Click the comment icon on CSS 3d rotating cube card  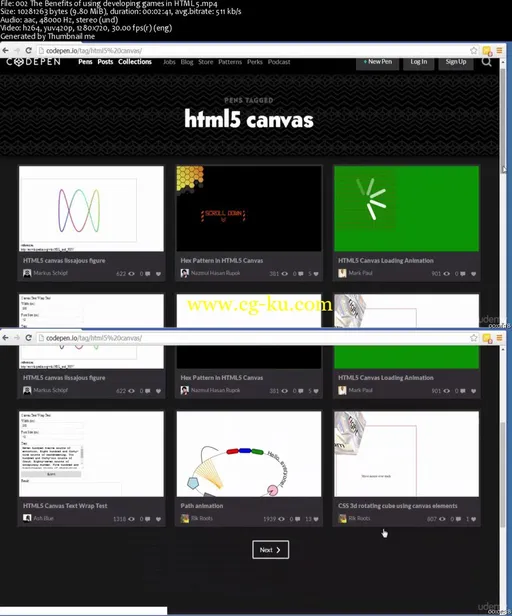pos(458,519)
